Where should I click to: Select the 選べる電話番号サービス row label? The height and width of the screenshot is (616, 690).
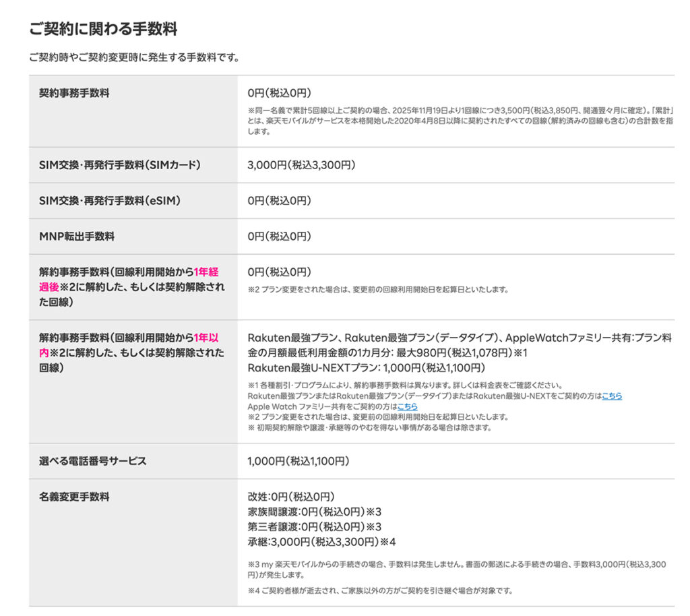(92, 462)
